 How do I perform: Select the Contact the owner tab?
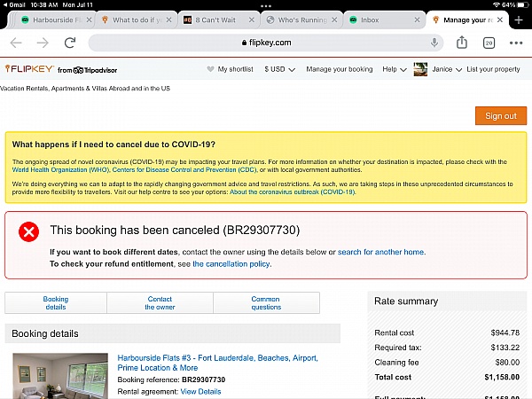(x=160, y=303)
